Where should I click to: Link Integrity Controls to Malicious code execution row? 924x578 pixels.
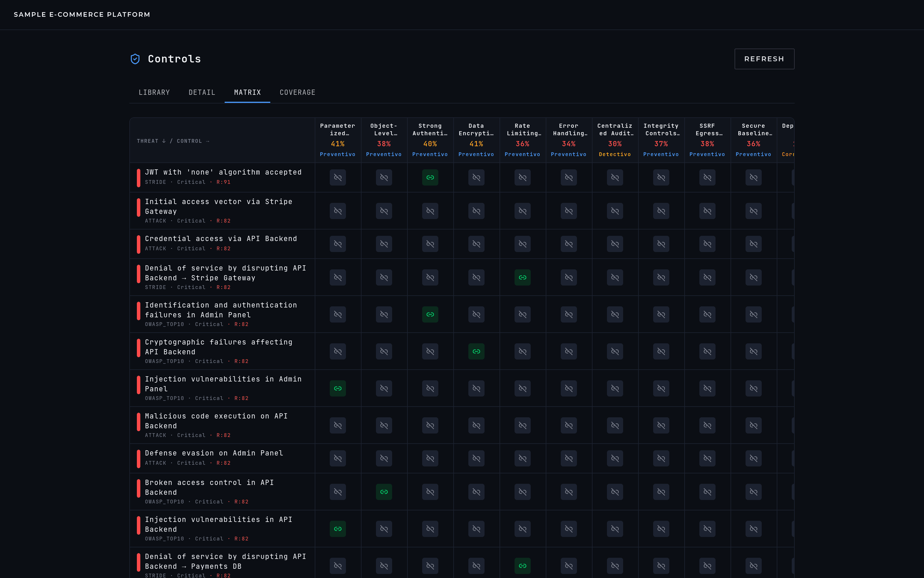click(661, 425)
